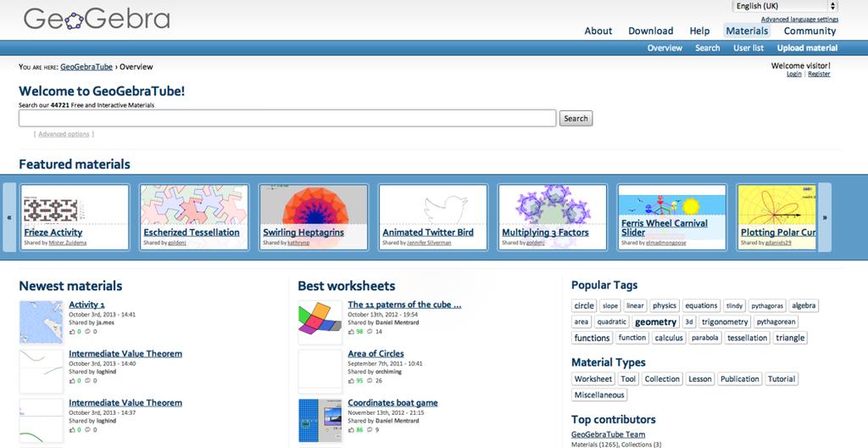Viewport: 868px width, 448px height.
Task: Open the Download menu
Action: pos(650,31)
